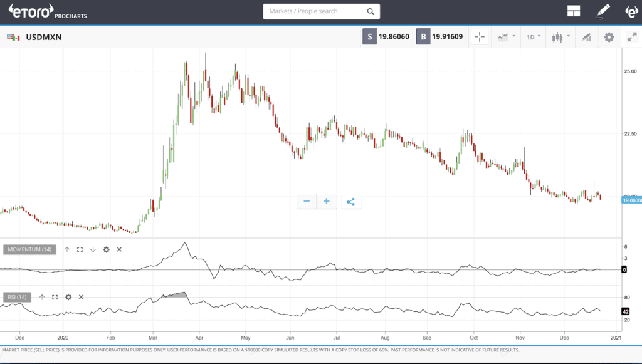Open the candlestick chart type dropdown

click(x=560, y=37)
